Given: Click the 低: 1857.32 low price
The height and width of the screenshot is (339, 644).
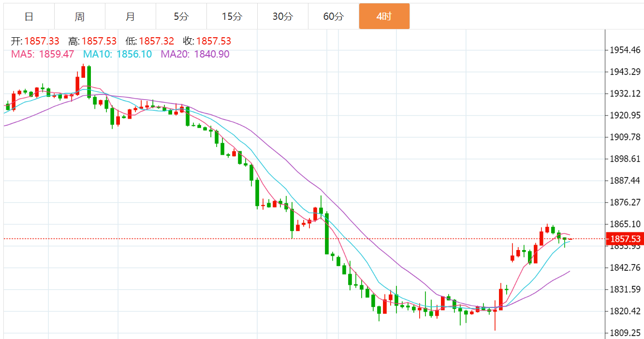Looking at the screenshot, I should click(149, 41).
